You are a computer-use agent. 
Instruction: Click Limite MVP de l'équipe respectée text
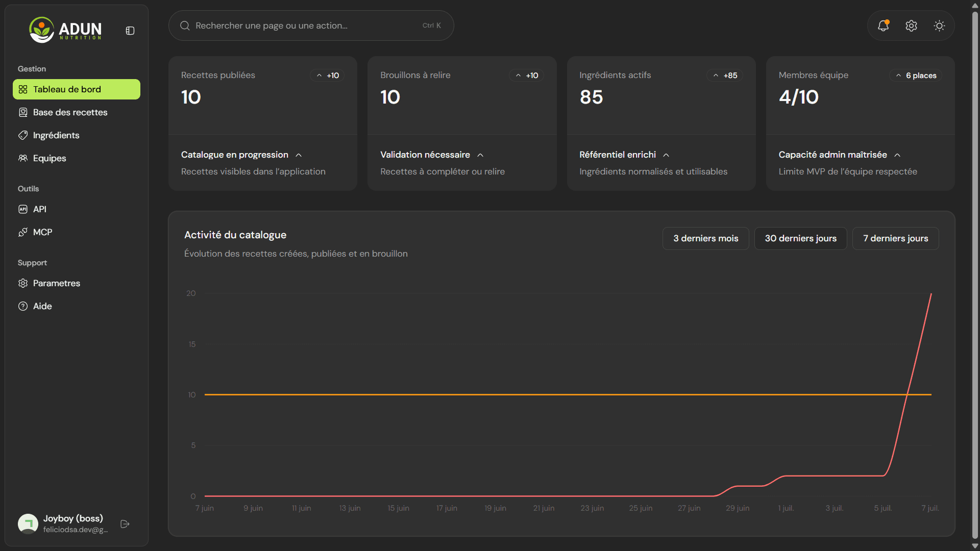click(847, 171)
